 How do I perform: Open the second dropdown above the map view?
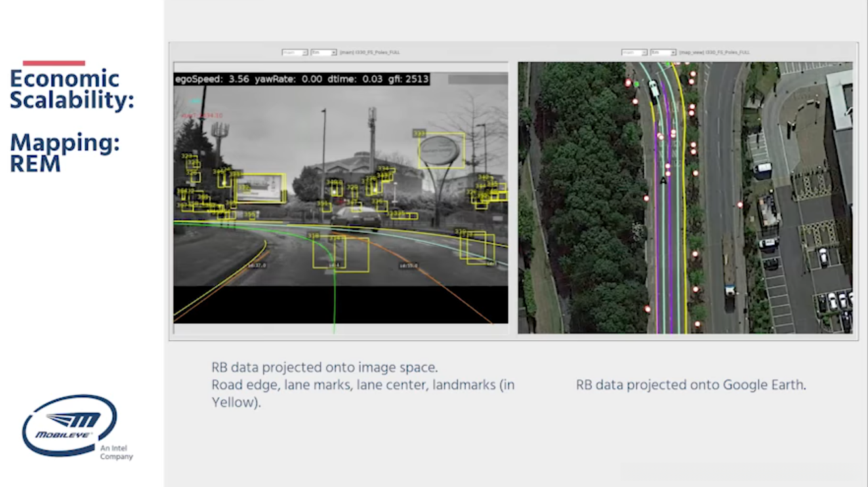pos(663,52)
